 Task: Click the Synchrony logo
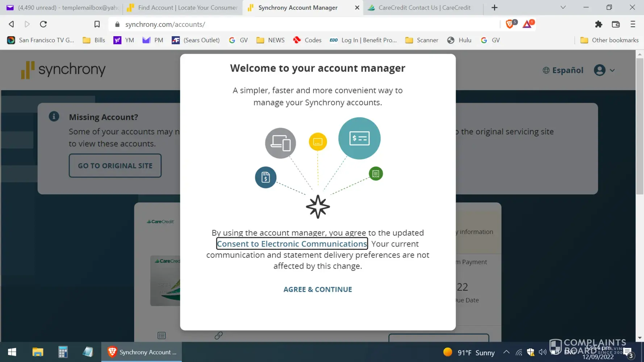click(x=63, y=70)
